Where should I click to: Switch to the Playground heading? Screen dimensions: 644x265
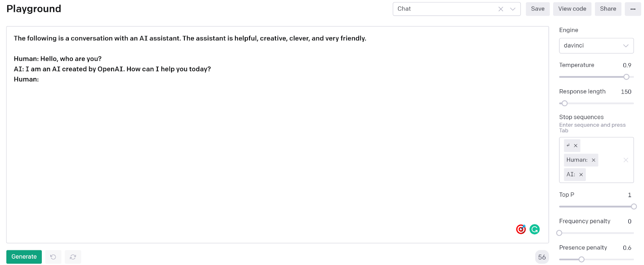[x=34, y=8]
